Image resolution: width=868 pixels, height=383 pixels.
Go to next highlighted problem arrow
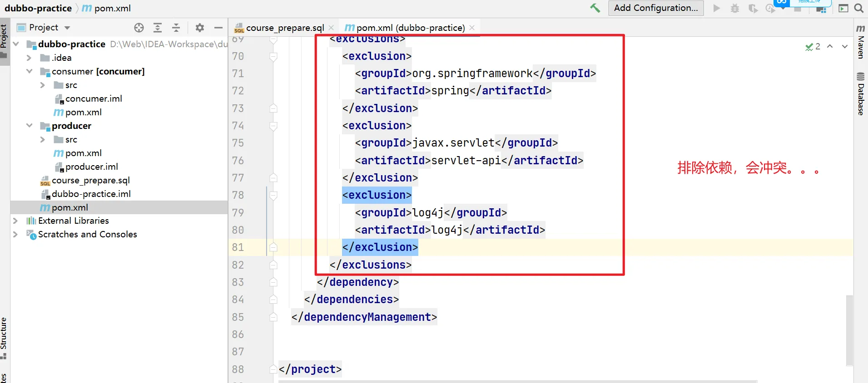click(x=845, y=46)
